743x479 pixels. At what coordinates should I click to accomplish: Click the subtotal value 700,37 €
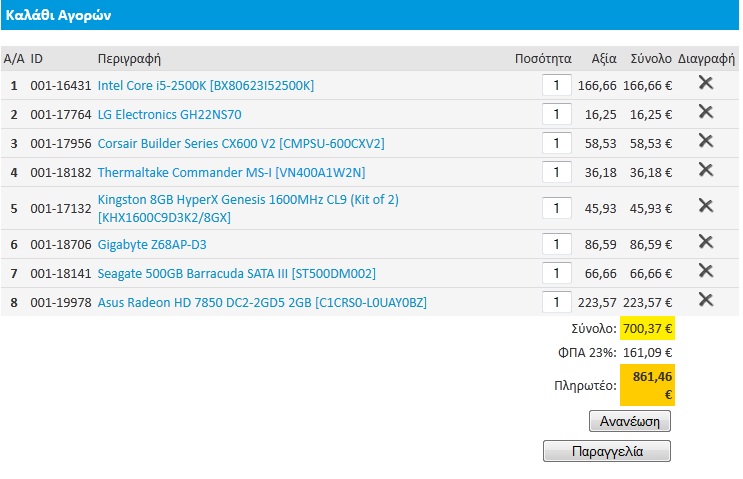pos(647,328)
